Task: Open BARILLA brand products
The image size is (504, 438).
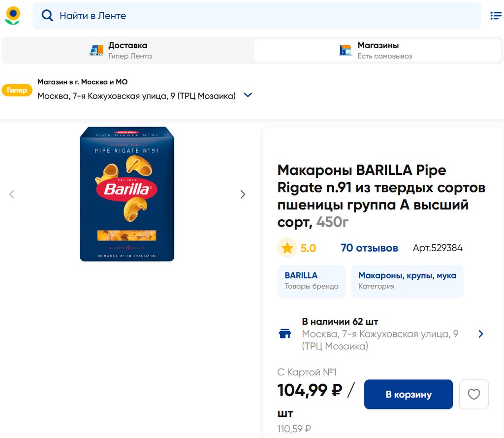Action: (312, 281)
